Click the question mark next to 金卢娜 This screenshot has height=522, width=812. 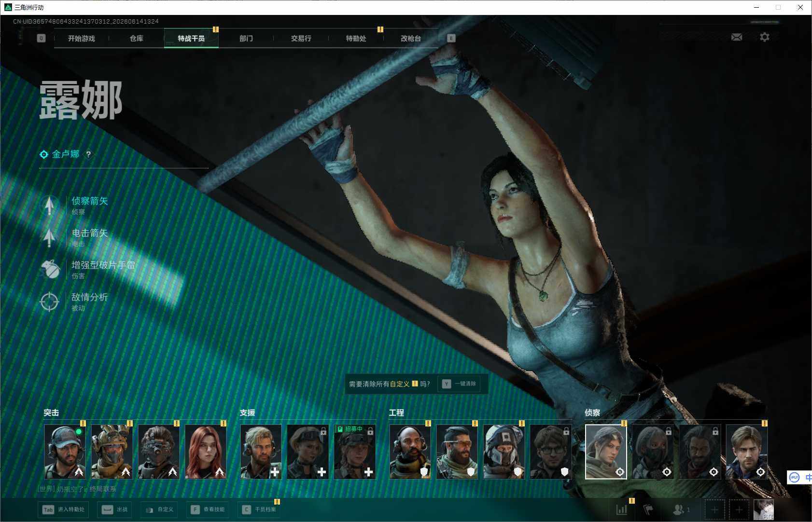pos(88,154)
